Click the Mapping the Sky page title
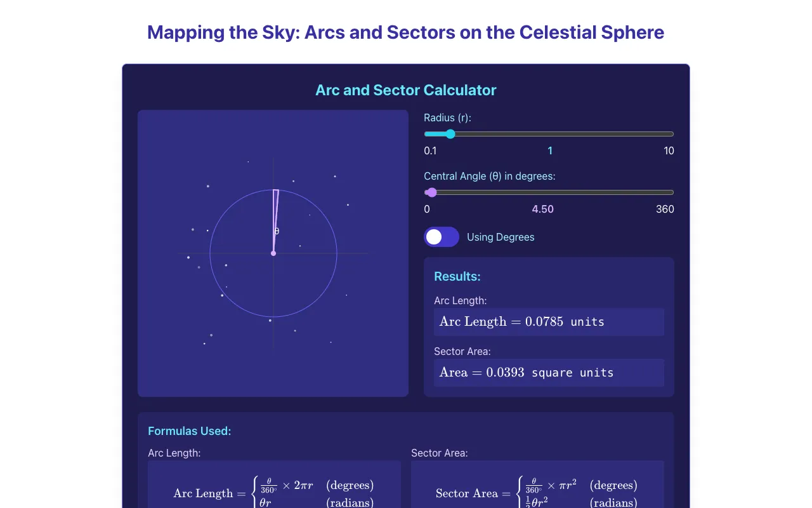The height and width of the screenshot is (508, 812). pyautogui.click(x=406, y=32)
